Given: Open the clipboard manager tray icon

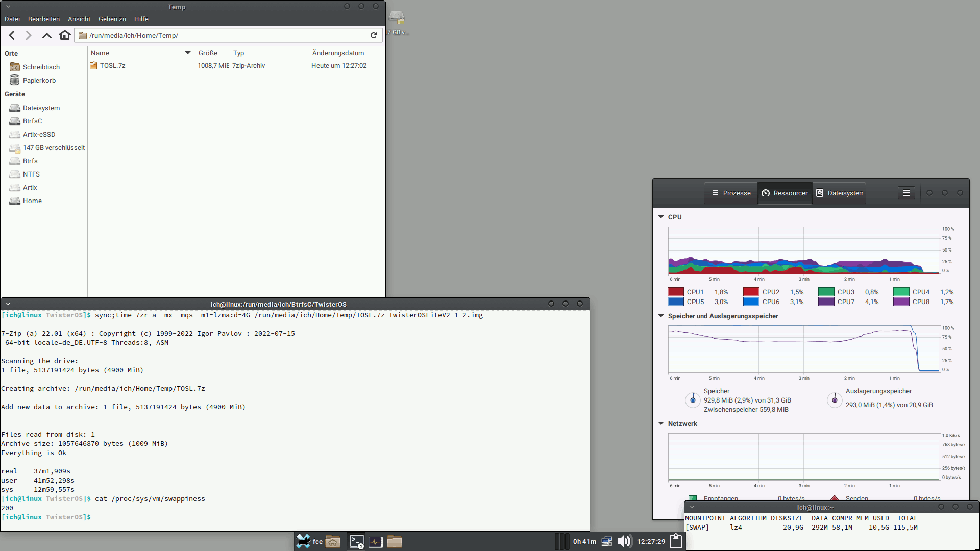Looking at the screenshot, I should [675, 541].
